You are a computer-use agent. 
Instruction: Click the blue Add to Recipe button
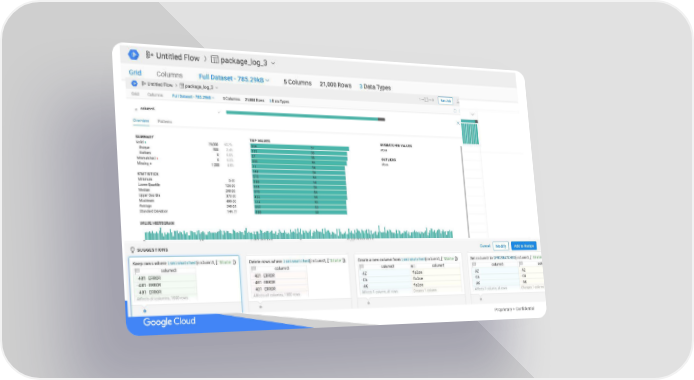point(524,246)
